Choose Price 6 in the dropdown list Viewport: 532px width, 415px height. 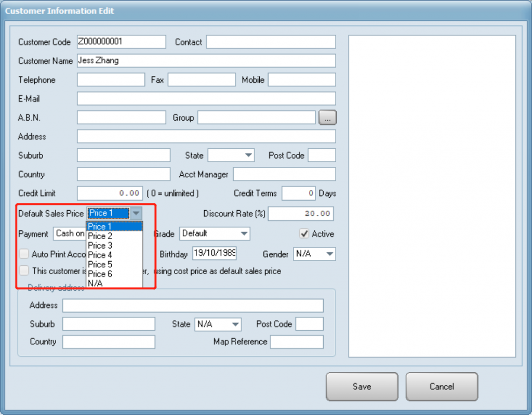[100, 274]
